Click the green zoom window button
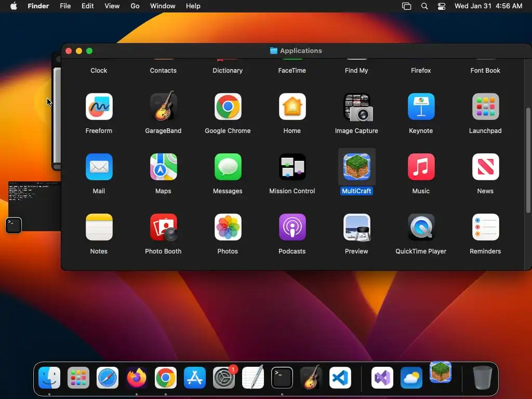This screenshot has width=532, height=399. tap(89, 51)
